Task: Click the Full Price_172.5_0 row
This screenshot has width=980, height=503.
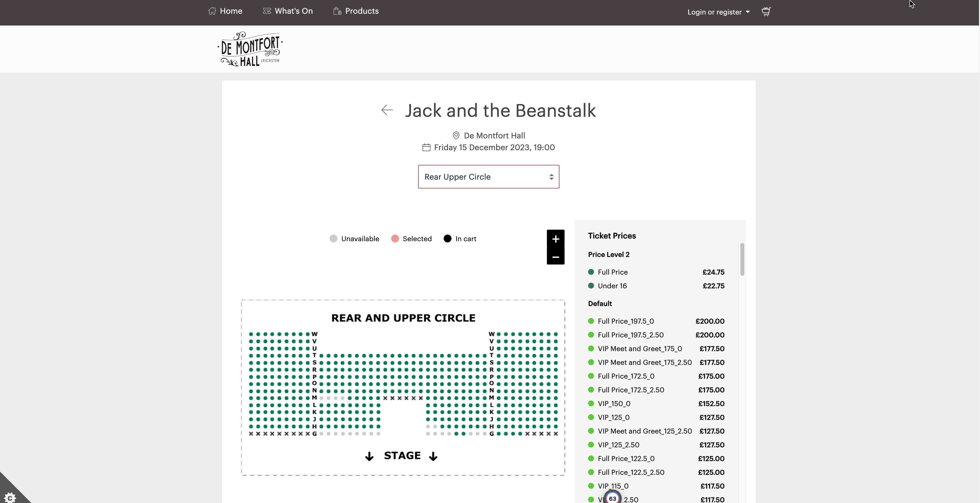Action: coord(656,376)
